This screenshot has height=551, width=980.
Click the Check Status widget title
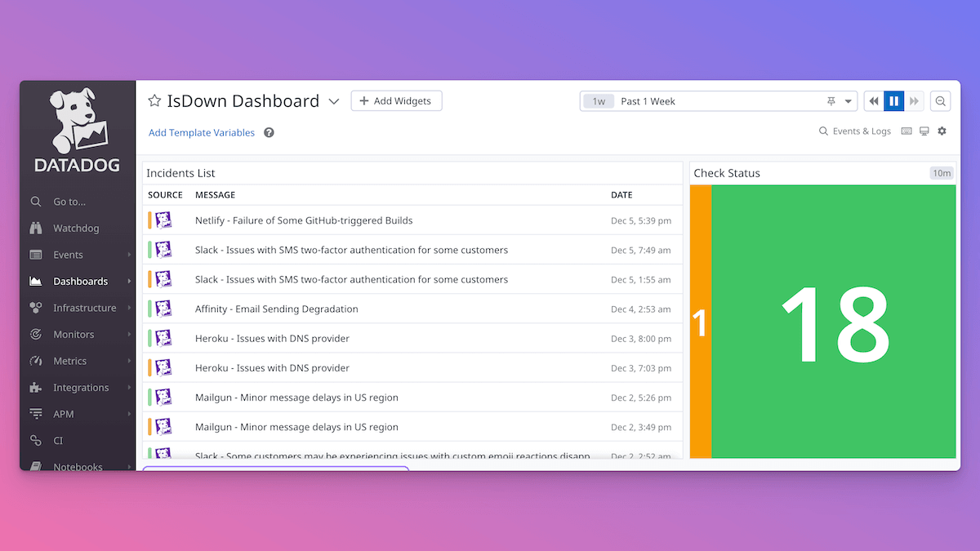tap(727, 173)
